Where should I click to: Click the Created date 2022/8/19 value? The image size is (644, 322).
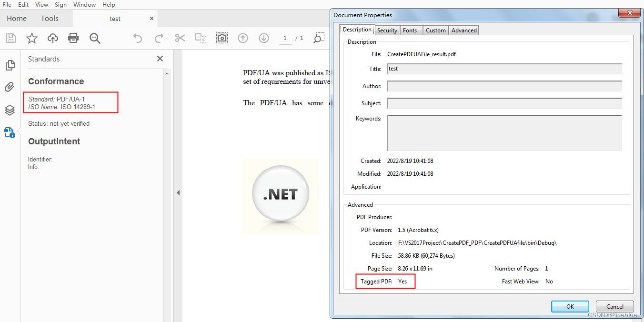tap(410, 161)
